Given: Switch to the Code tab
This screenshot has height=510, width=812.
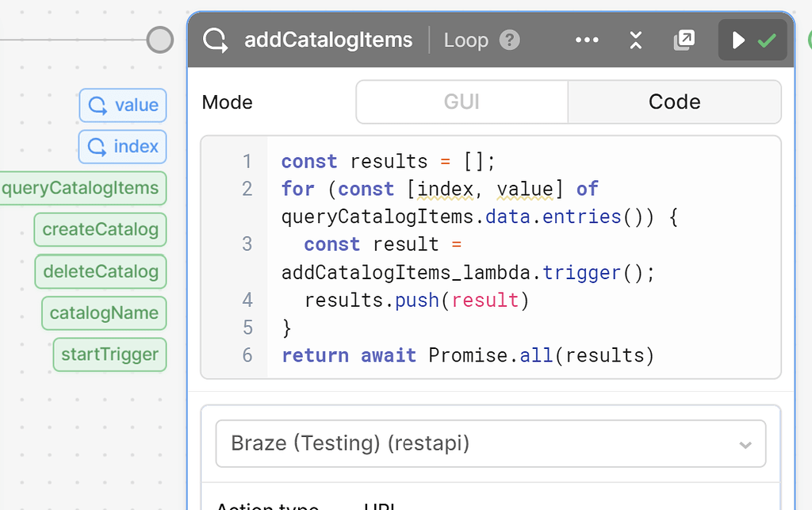Looking at the screenshot, I should pos(674,102).
